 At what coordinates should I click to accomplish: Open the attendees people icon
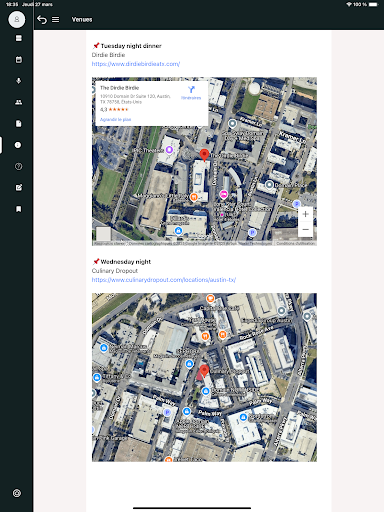tap(19, 102)
